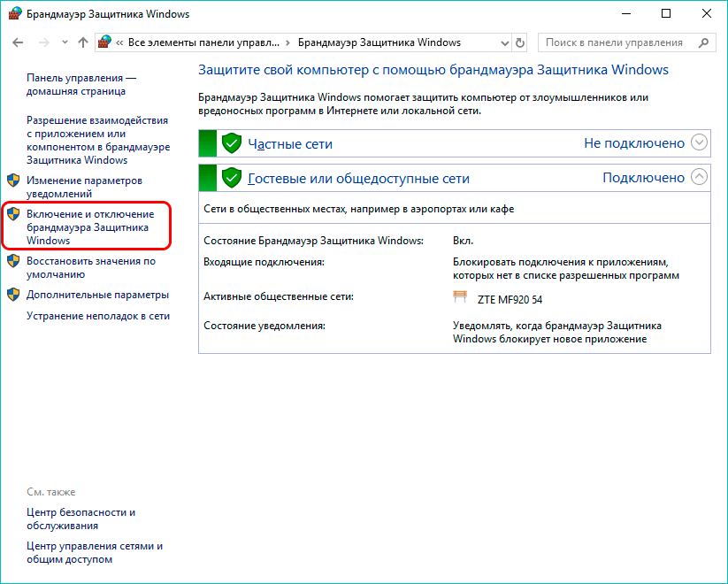
Task: Click the firewall icon in the address bar
Action: [105, 42]
